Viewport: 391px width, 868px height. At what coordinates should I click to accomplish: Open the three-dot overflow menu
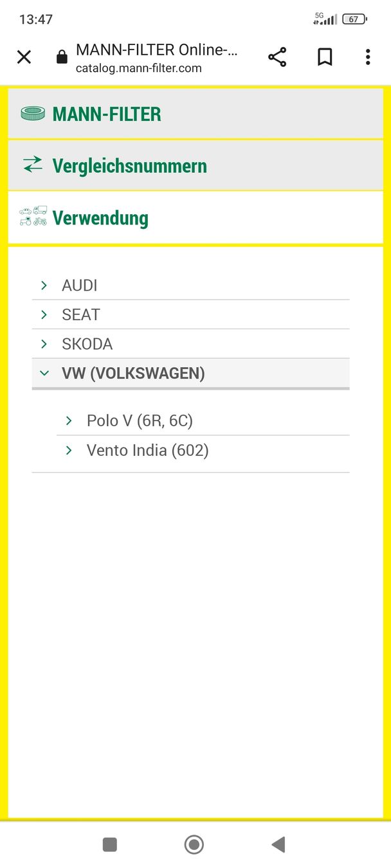(x=368, y=57)
